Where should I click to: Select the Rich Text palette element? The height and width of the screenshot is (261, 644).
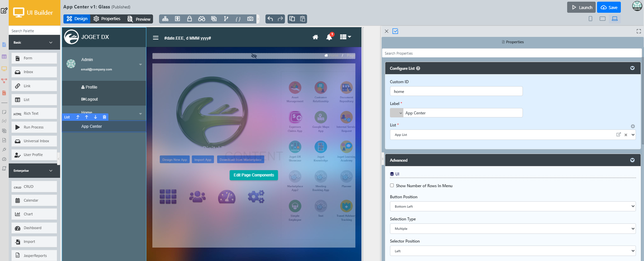pos(34,113)
